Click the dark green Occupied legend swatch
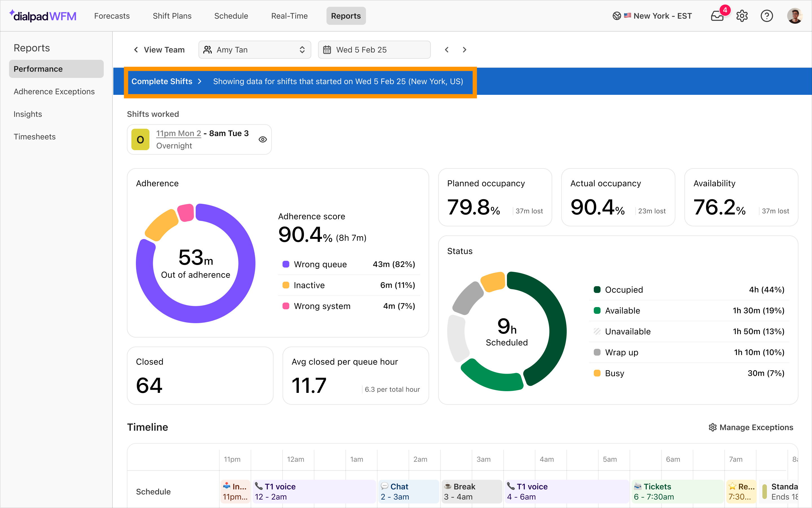This screenshot has width=812, height=508. [597, 290]
